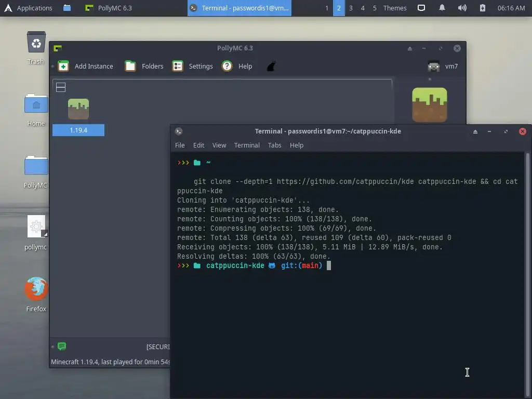Select the Firefox desktop icon

(x=36, y=295)
